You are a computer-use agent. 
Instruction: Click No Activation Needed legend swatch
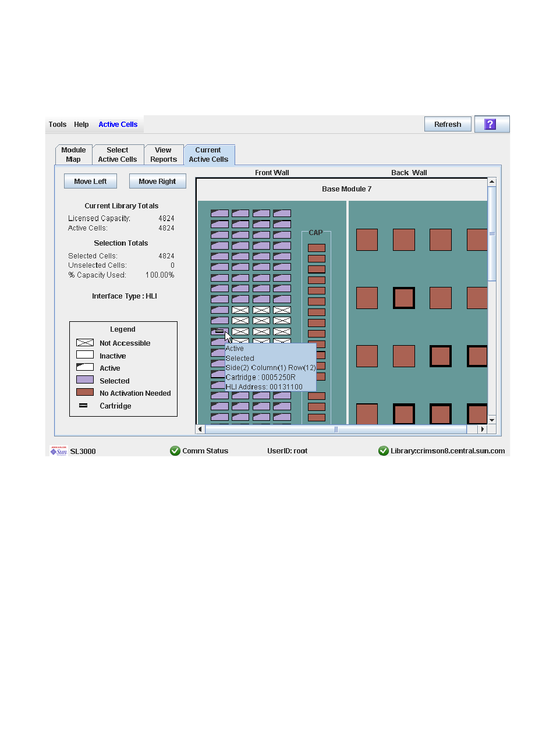[x=85, y=392]
